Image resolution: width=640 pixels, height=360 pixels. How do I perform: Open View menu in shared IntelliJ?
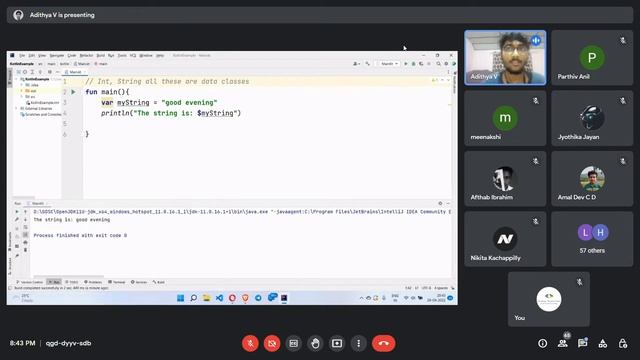[x=42, y=56]
